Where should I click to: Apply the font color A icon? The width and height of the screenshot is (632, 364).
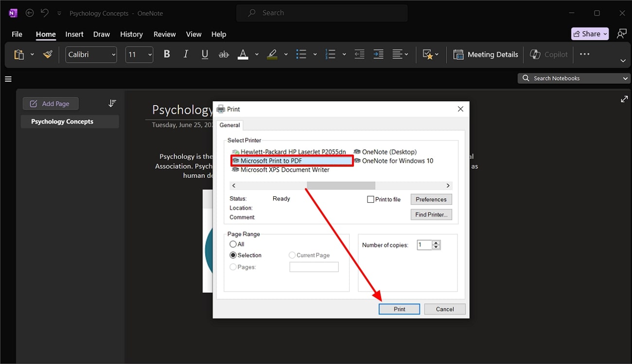tap(243, 54)
